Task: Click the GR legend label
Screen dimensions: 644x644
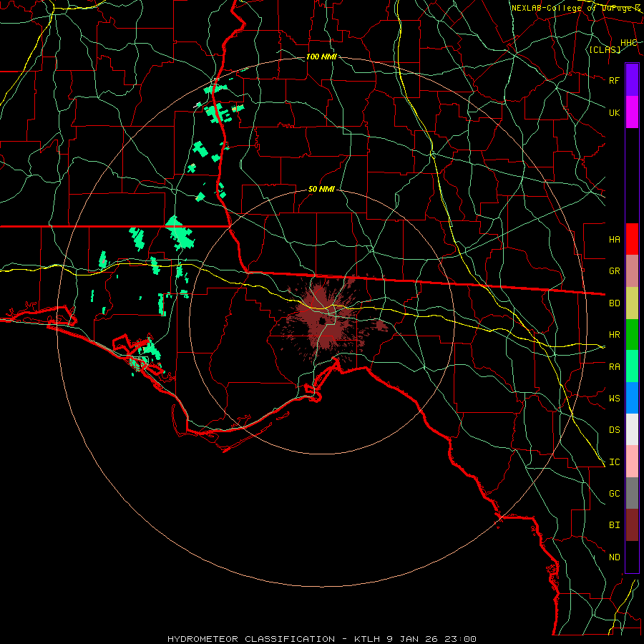Action: pyautogui.click(x=615, y=271)
